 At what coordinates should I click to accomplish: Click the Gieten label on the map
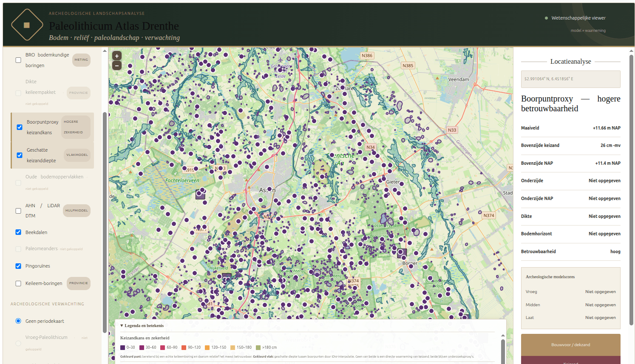tap(393, 182)
